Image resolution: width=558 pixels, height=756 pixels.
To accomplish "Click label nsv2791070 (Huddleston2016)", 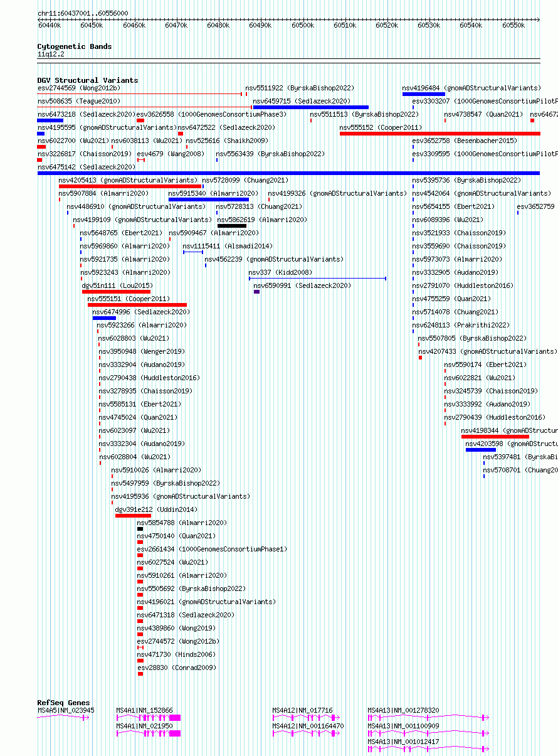I will (x=463, y=285).
